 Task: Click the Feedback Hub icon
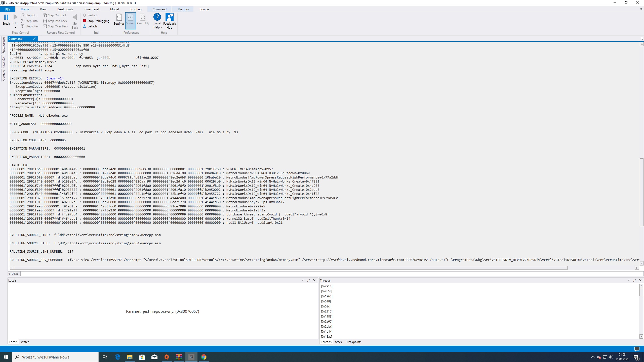tap(169, 18)
